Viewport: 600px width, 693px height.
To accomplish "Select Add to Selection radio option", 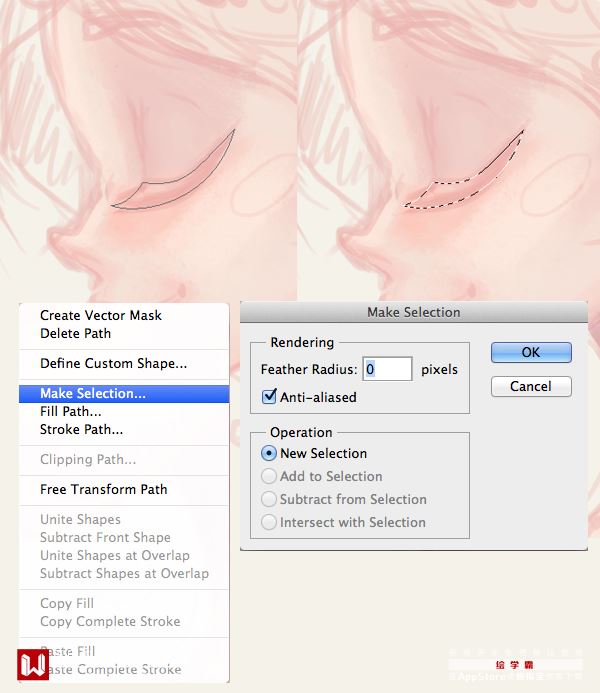I will click(269, 476).
